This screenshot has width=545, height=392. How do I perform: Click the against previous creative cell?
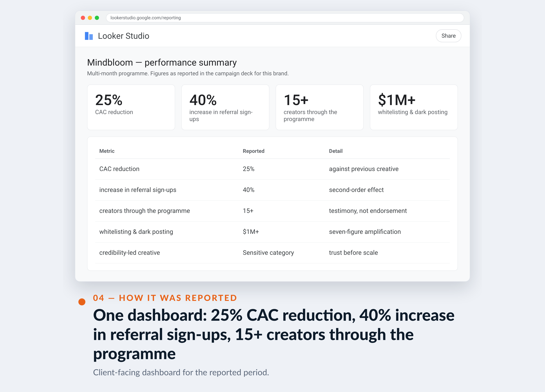(364, 169)
